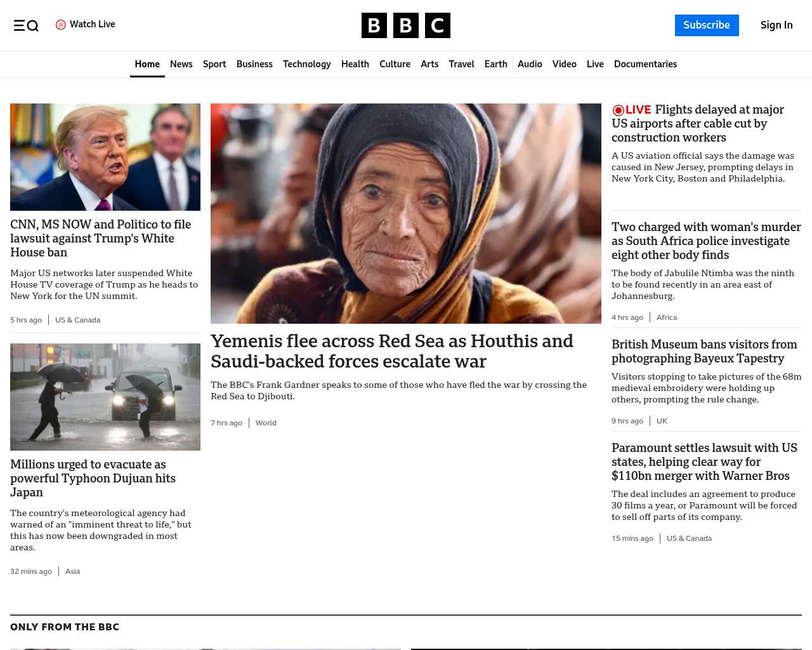Go to the Earth tab
Screen dimensions: 812x650
(x=495, y=64)
